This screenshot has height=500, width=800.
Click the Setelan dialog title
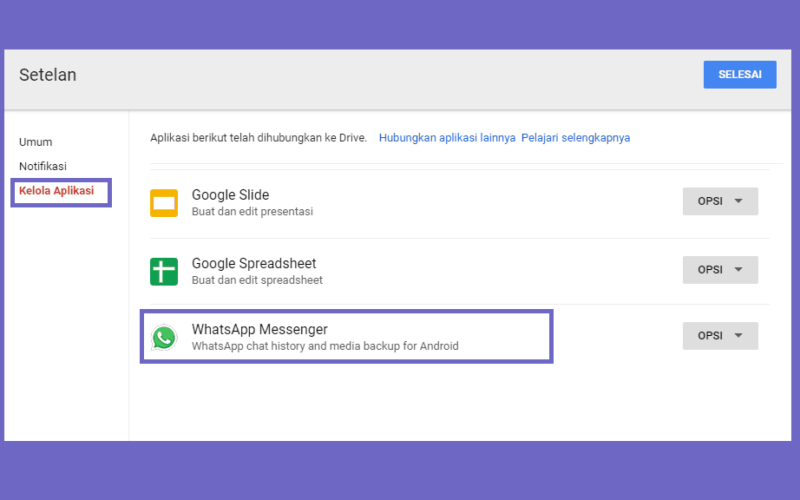tap(48, 75)
